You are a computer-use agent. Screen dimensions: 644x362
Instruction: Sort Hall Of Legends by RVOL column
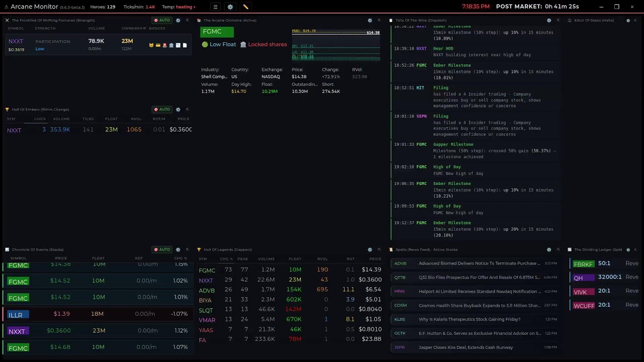coord(323,259)
